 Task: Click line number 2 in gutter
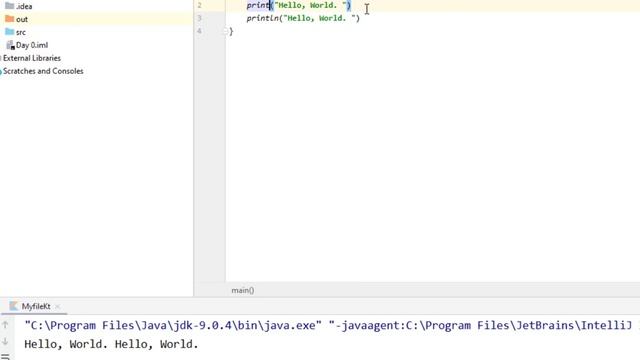tap(199, 5)
